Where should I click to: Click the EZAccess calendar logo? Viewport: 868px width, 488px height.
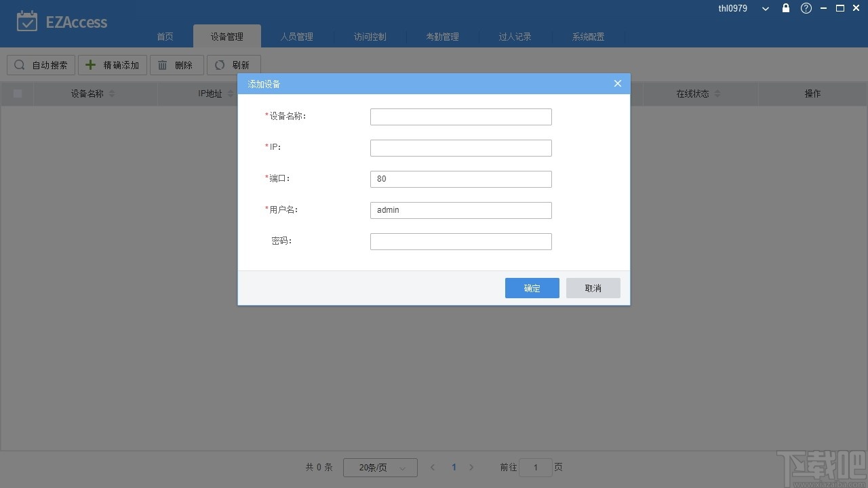tap(27, 21)
